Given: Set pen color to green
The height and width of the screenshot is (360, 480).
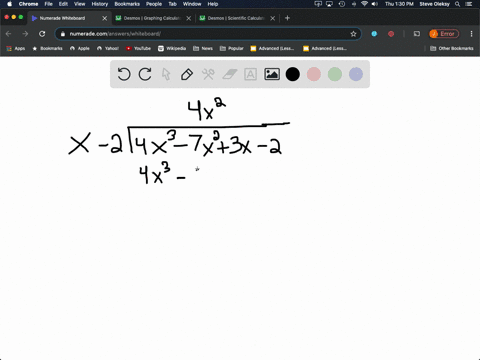Looking at the screenshot, I should pos(335,74).
